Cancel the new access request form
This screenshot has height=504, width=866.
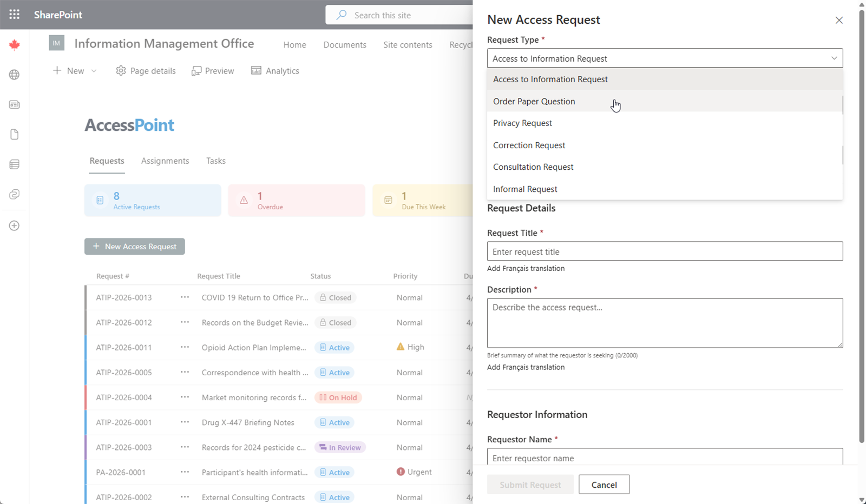[x=603, y=484]
